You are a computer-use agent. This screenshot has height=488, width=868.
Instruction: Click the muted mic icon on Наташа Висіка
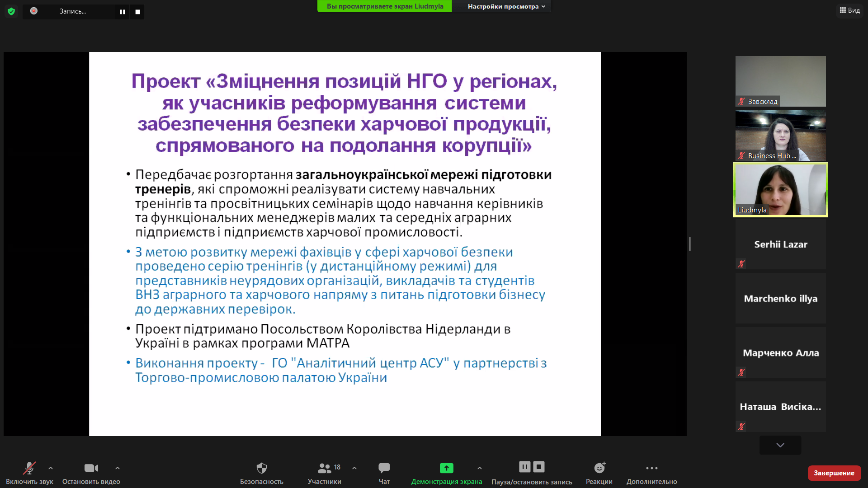coord(741,427)
